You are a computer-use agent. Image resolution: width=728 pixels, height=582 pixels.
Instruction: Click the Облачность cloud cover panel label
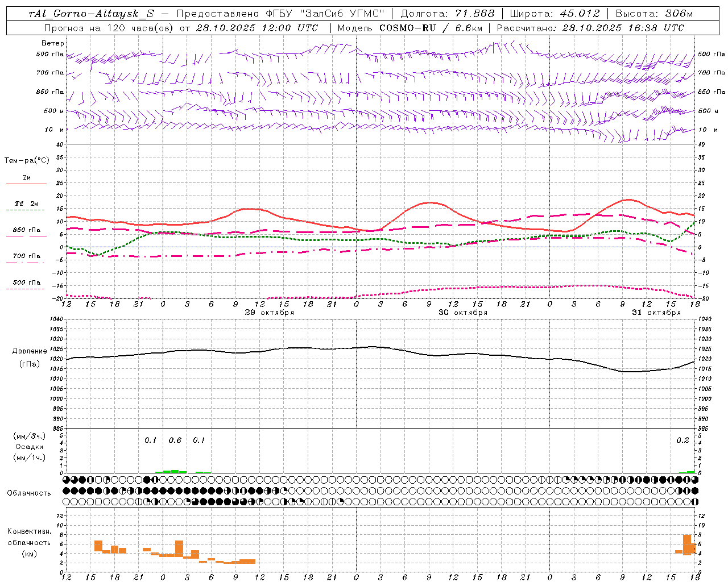pos(29,493)
